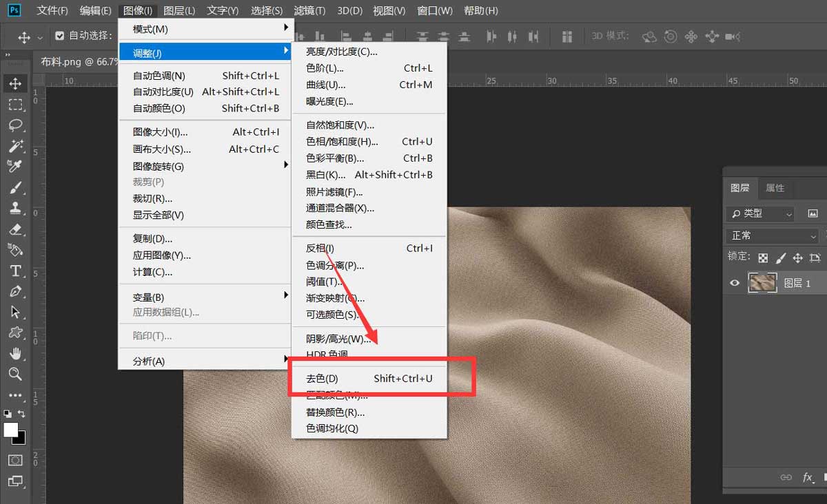Select the Pen tool
Viewport: 827px width, 504px height.
15,291
